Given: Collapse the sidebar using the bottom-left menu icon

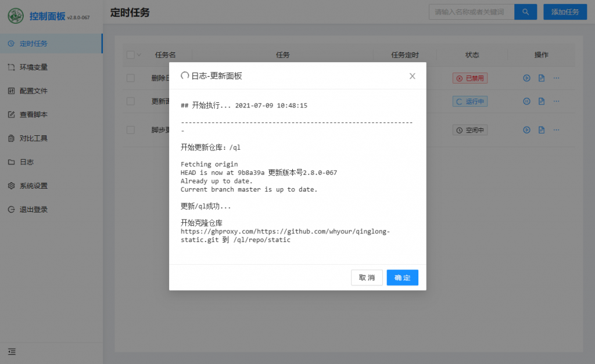Looking at the screenshot, I should coord(12,351).
